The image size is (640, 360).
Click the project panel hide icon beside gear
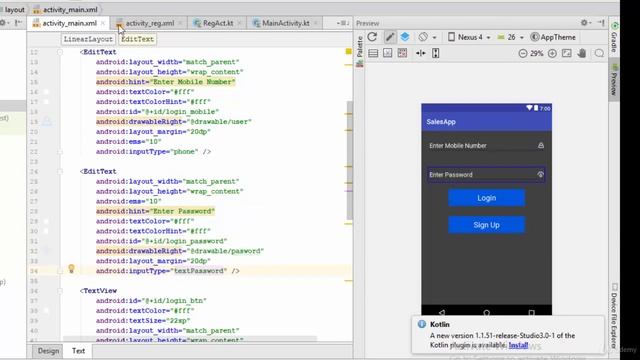(x=18, y=23)
